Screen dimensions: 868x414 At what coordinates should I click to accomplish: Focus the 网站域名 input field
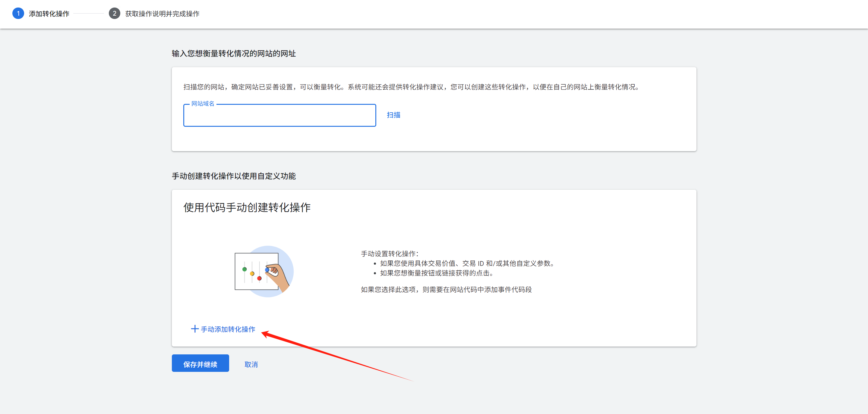click(x=279, y=115)
